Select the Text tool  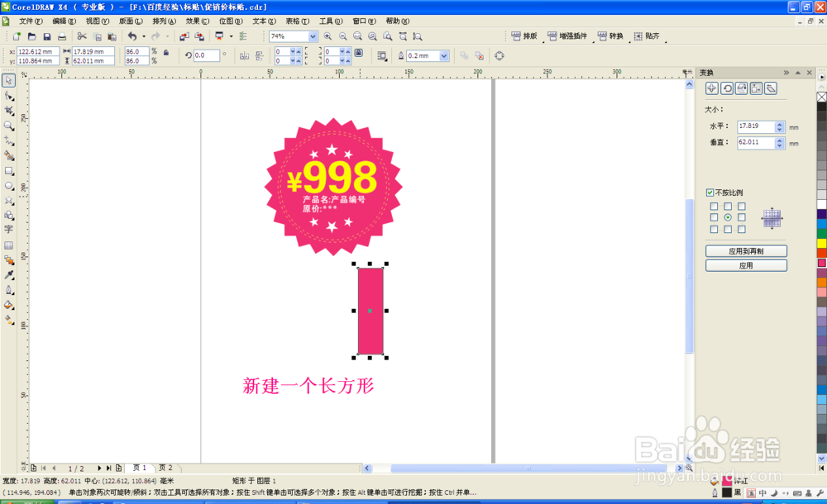point(9,227)
